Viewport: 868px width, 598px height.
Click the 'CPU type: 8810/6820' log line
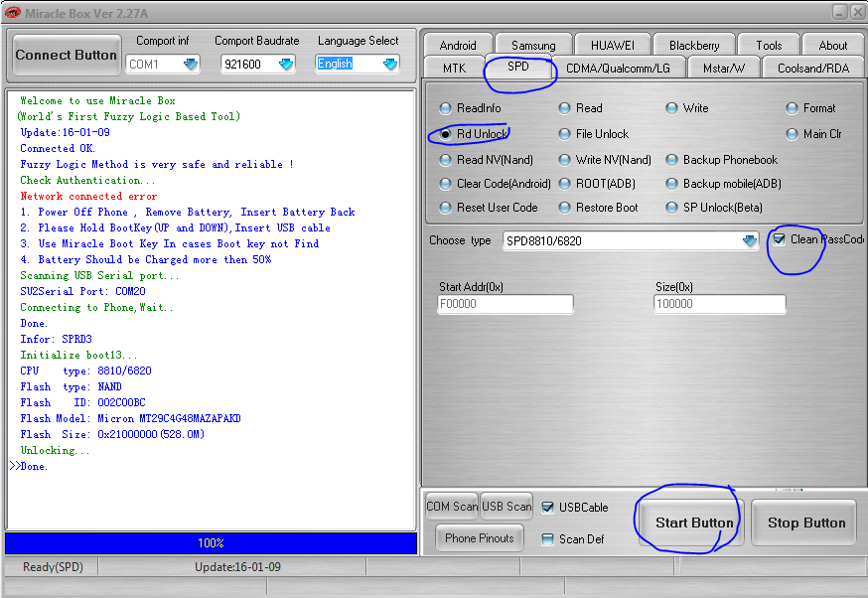tap(85, 371)
